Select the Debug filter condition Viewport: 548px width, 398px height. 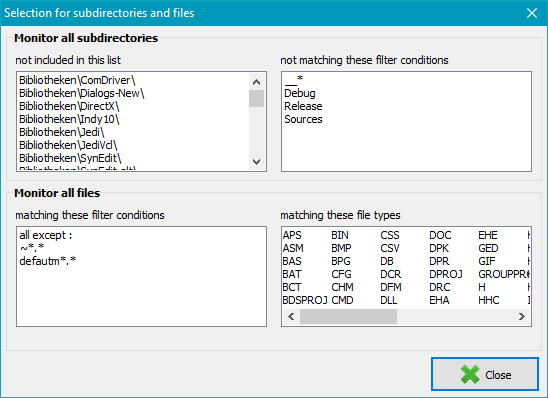click(x=300, y=93)
